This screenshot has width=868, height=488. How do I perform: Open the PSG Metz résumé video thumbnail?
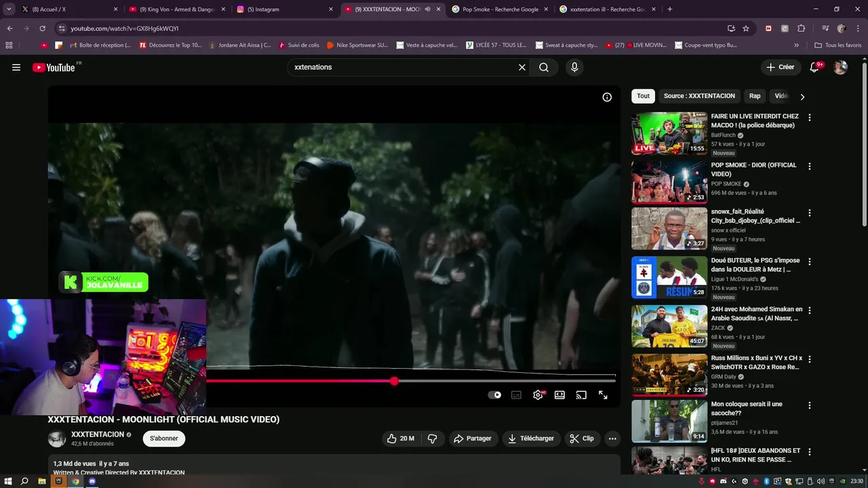669,277
